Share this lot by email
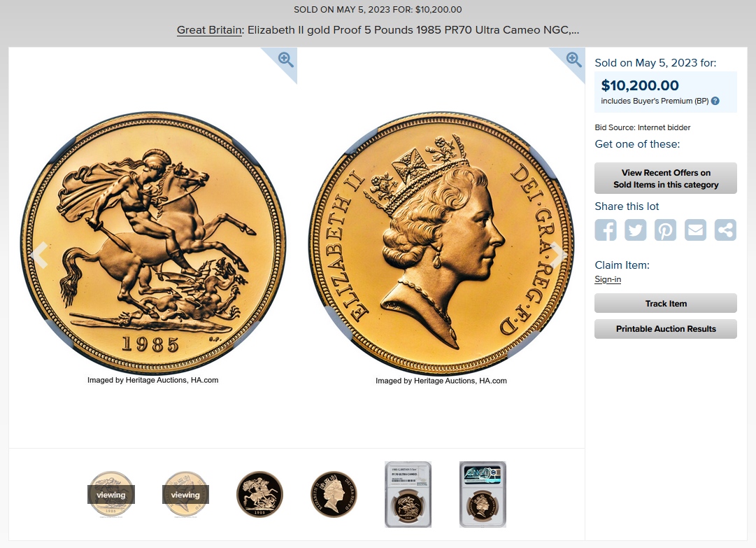The width and height of the screenshot is (756, 548). (695, 230)
